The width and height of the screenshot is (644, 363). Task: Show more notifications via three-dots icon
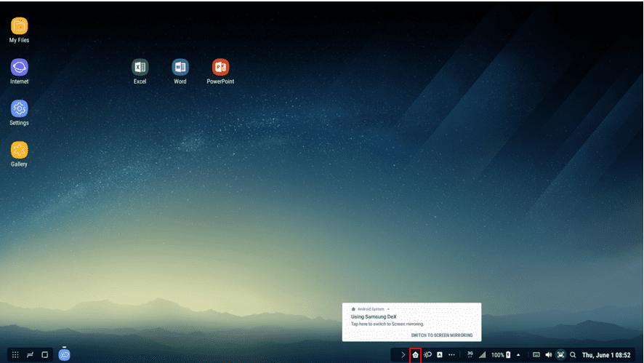(x=451, y=355)
